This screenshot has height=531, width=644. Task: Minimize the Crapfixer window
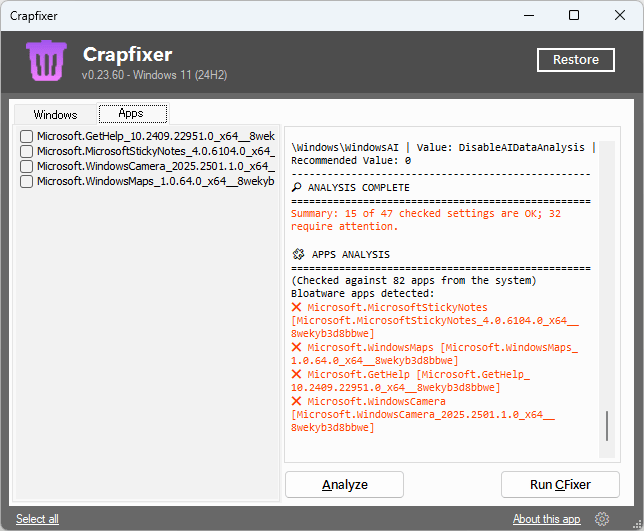529,16
